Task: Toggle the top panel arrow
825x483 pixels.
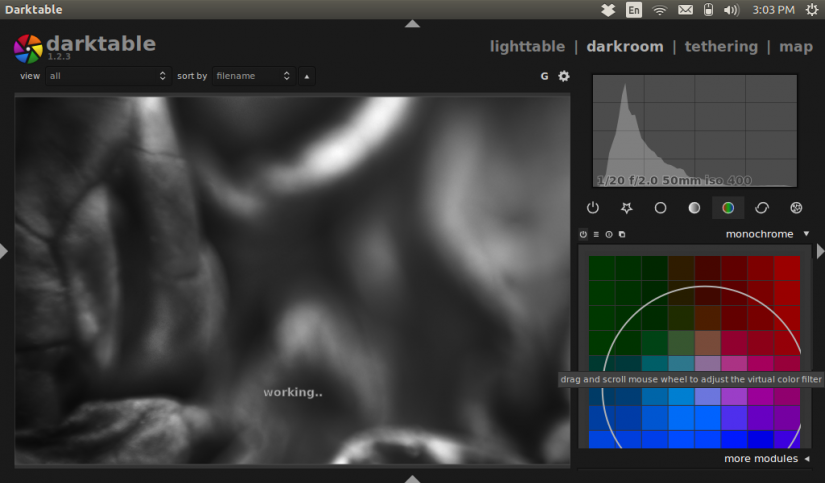Action: [412, 24]
